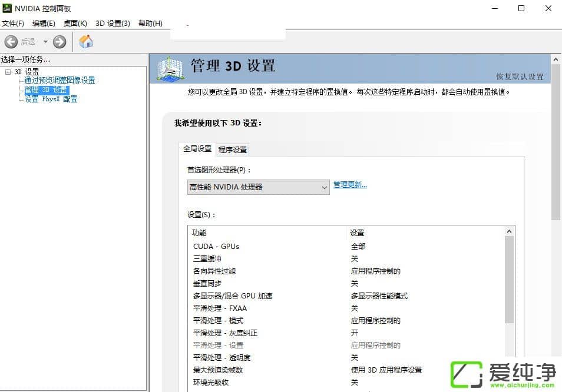Switch to 全局设置 tab
The width and height of the screenshot is (562, 392).
pyautogui.click(x=197, y=149)
